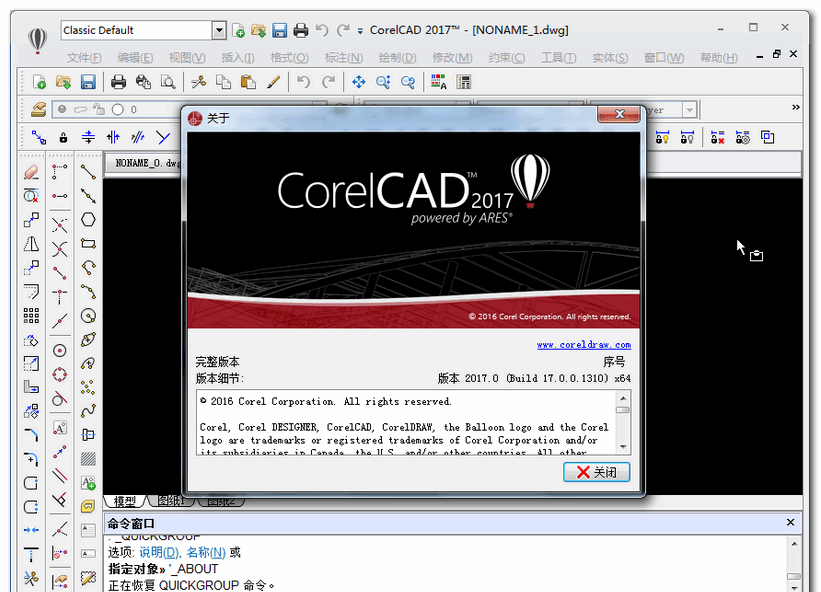This screenshot has width=821, height=592.
Task: Click the inner document restore button
Action: pyautogui.click(x=776, y=54)
